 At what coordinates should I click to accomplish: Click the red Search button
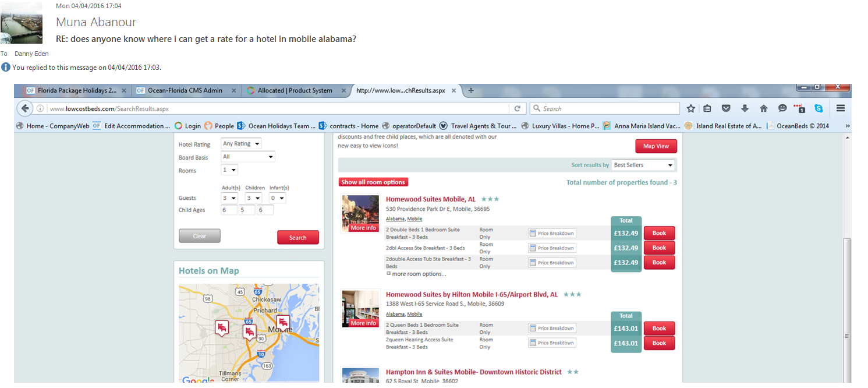click(x=298, y=237)
